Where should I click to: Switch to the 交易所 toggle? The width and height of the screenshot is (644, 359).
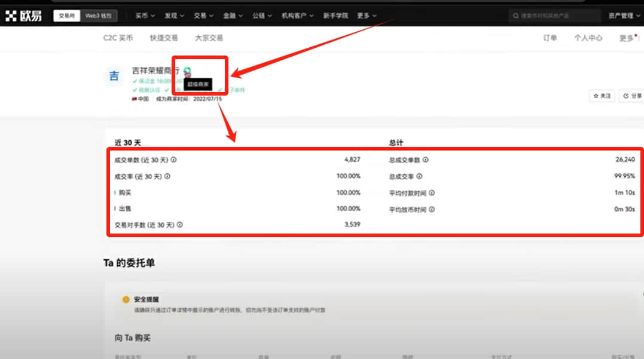66,16
